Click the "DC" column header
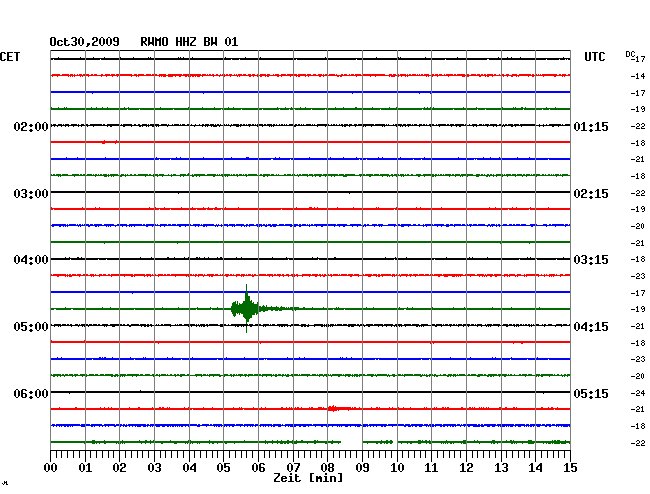 click(630, 54)
